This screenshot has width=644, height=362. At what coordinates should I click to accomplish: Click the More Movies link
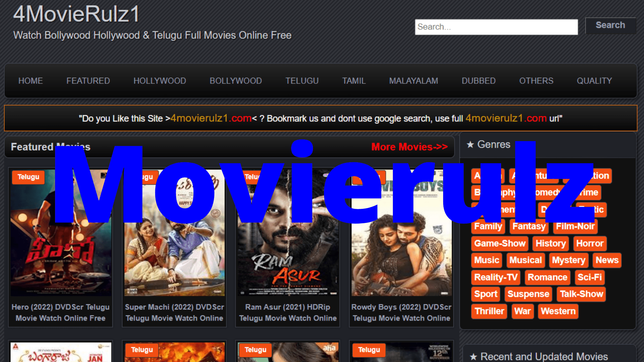coord(410,147)
